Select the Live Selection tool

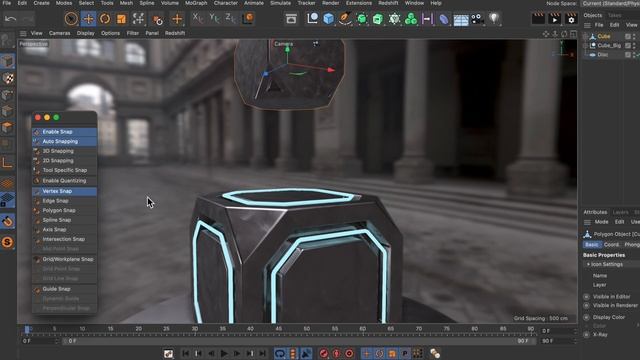[71, 19]
